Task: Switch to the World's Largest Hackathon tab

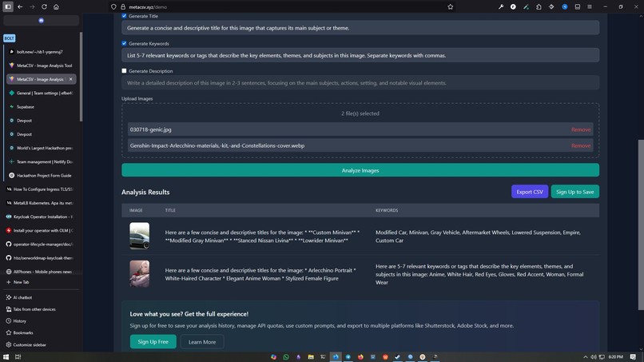Action: [41, 148]
